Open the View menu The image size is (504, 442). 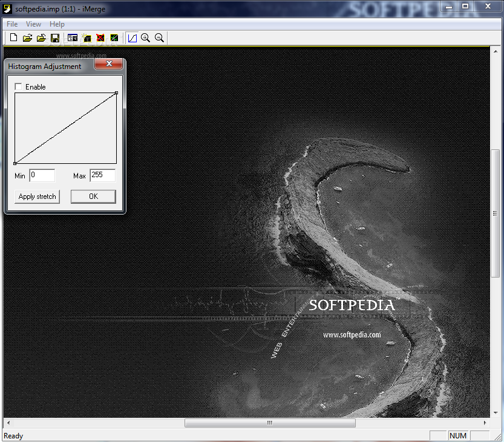33,24
